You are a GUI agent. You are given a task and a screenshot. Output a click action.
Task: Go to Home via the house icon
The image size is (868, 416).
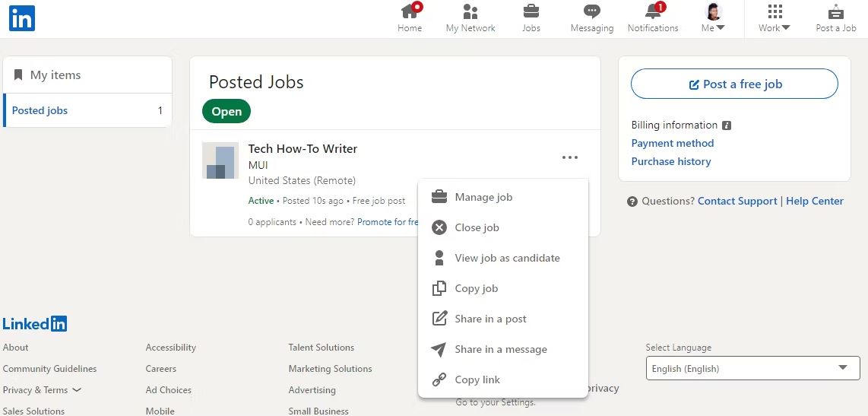pyautogui.click(x=410, y=11)
